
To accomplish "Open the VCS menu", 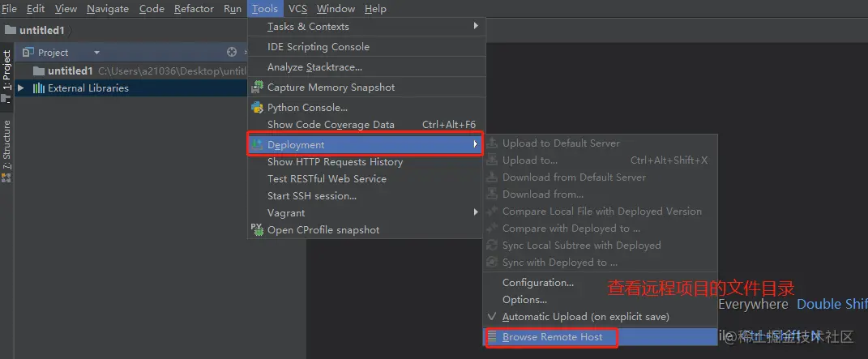I will coord(297,9).
